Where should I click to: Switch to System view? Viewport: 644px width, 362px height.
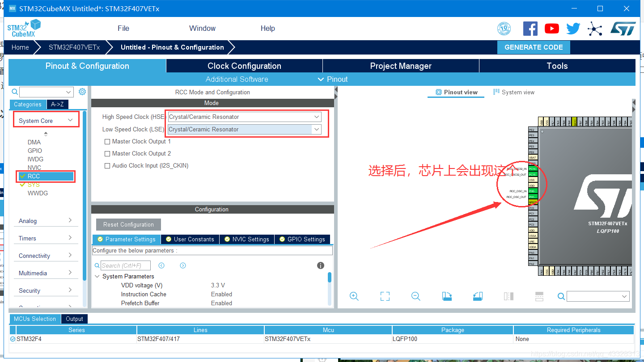click(514, 92)
